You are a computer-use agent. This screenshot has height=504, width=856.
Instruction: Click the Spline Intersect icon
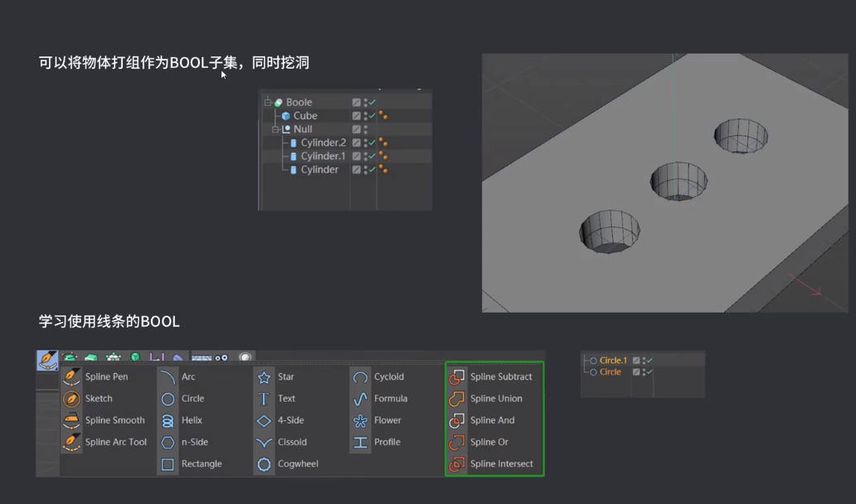pos(456,464)
